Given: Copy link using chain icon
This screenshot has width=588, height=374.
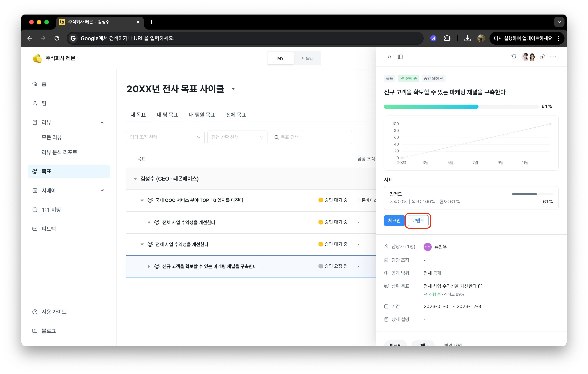Looking at the screenshot, I should pyautogui.click(x=542, y=57).
